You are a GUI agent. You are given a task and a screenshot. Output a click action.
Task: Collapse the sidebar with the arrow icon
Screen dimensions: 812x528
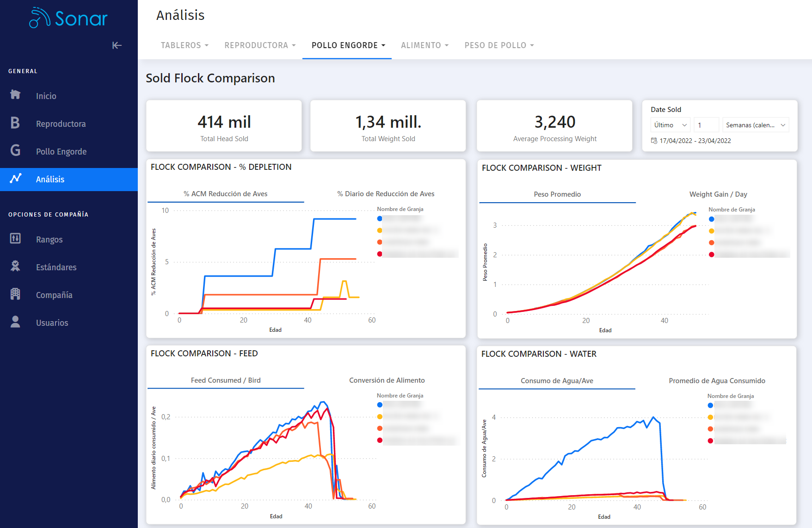pos(117,45)
